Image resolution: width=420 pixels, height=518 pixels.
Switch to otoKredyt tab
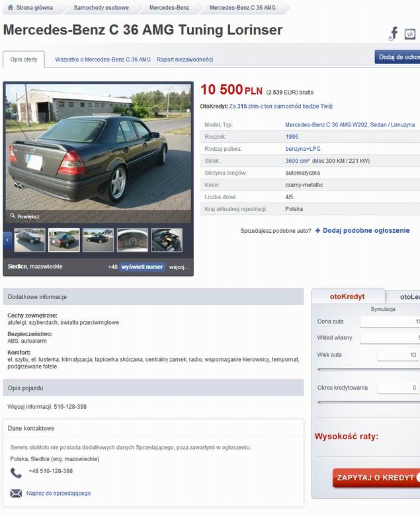(x=347, y=296)
